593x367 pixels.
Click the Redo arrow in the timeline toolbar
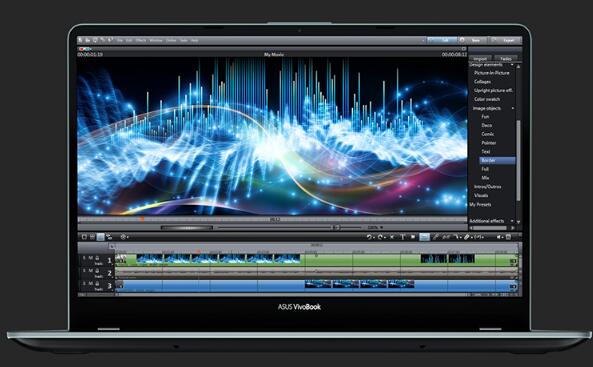pos(380,237)
